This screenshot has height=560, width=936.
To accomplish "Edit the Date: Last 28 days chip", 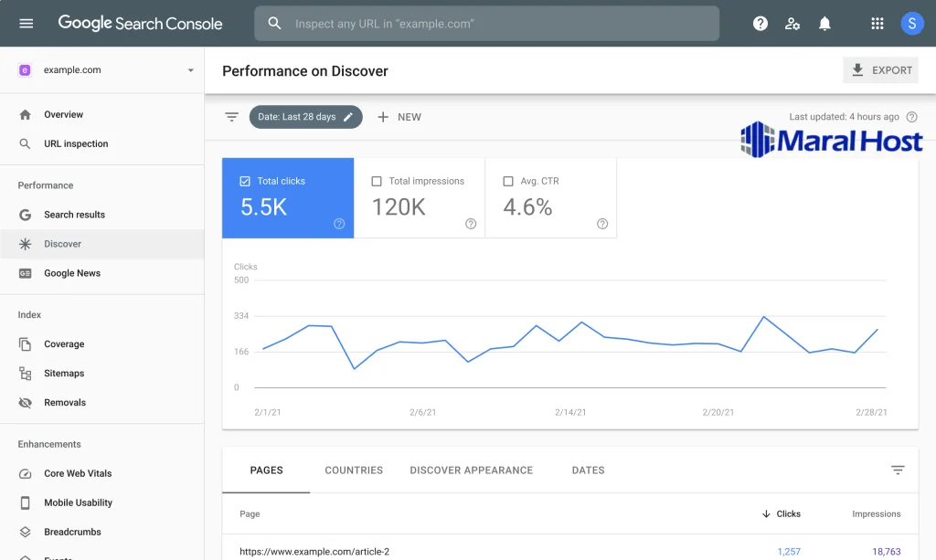I will click(305, 117).
